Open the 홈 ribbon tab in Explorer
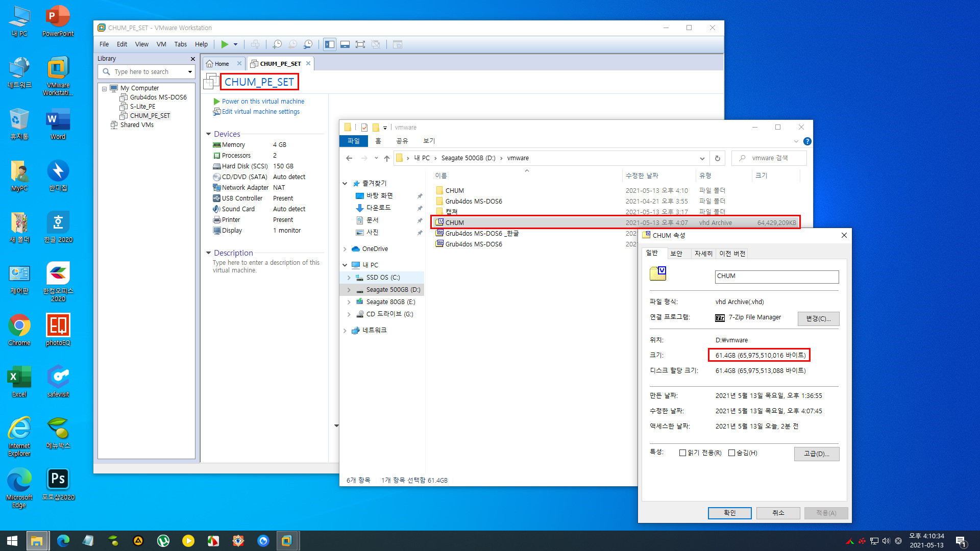 (x=378, y=141)
